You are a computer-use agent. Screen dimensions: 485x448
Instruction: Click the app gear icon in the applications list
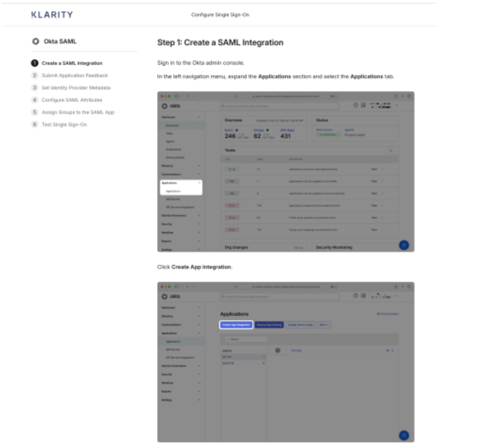278,351
